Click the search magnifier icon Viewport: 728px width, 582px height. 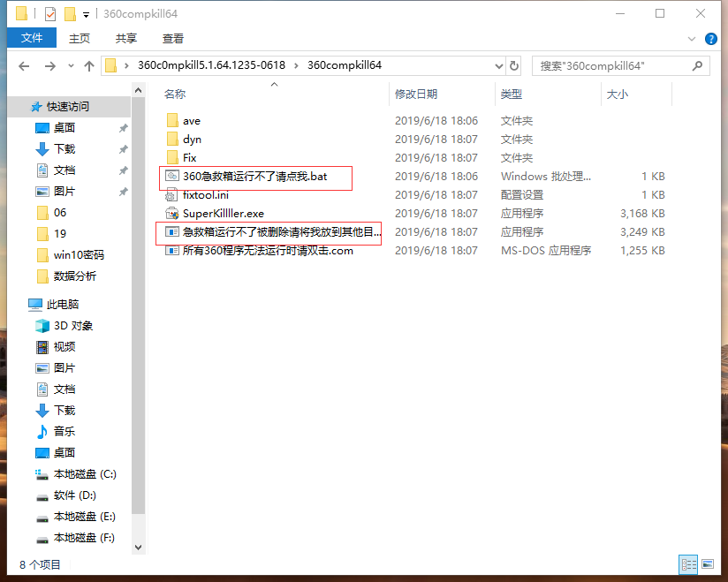(697, 66)
